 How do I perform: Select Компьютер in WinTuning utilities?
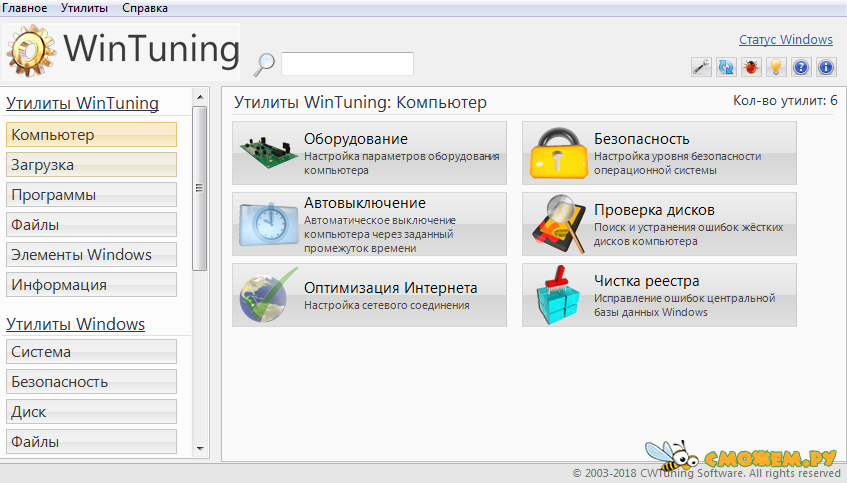(91, 135)
